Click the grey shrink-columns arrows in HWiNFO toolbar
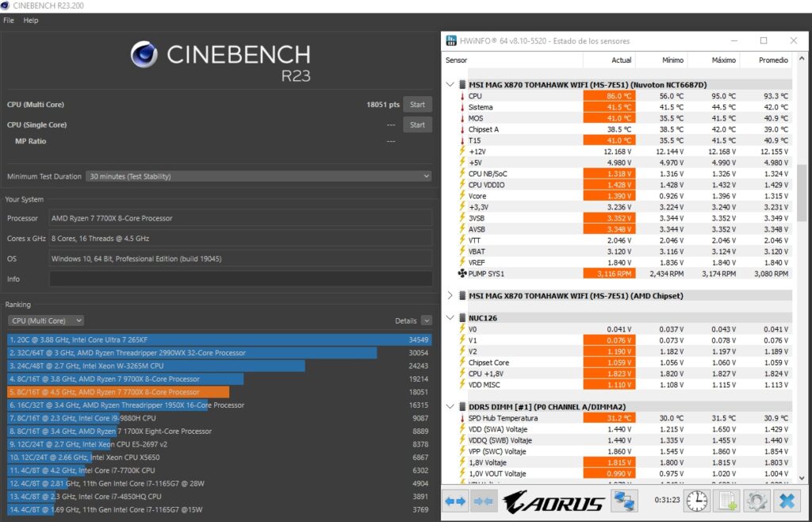Image resolution: width=812 pixels, height=522 pixels. click(x=483, y=501)
